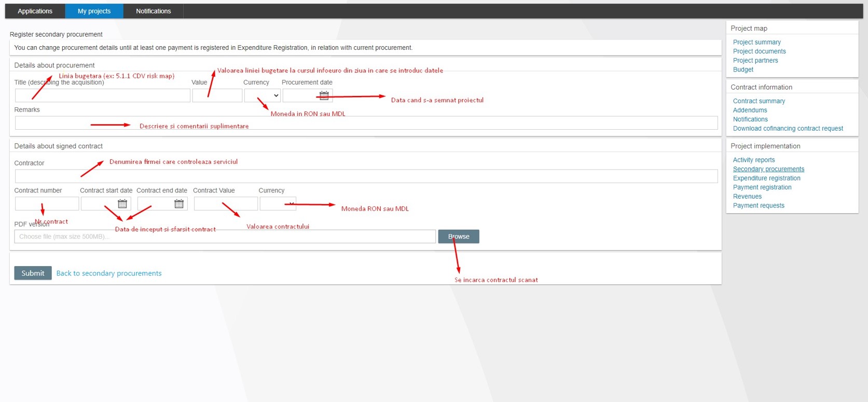This screenshot has height=402, width=868.
Task: Expand the procurement Currency dropdown
Action: [262, 95]
